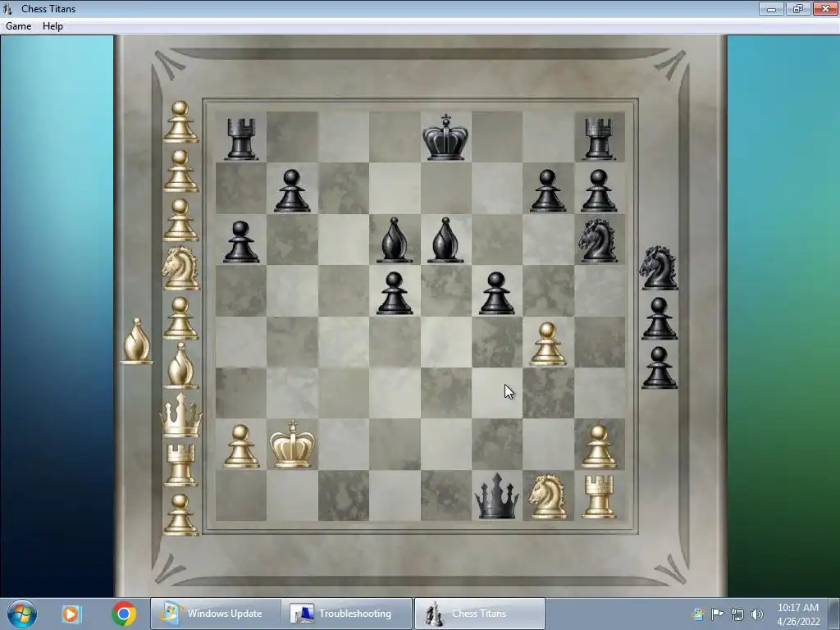This screenshot has width=840, height=630.
Task: Restore down the Chess Titans window
Action: pos(797,8)
